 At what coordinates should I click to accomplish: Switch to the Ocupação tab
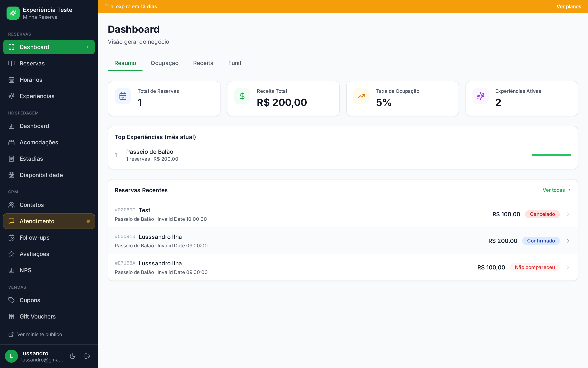tap(165, 63)
